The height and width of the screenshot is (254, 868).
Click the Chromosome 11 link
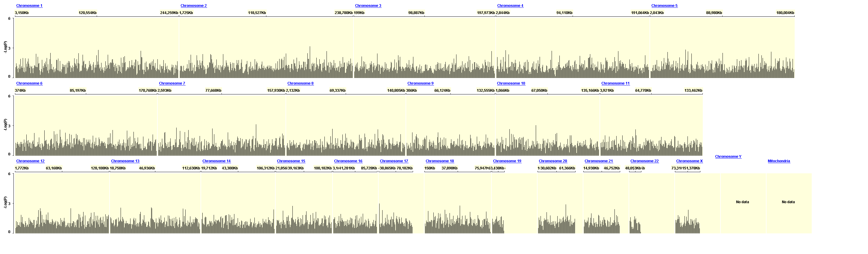point(616,83)
